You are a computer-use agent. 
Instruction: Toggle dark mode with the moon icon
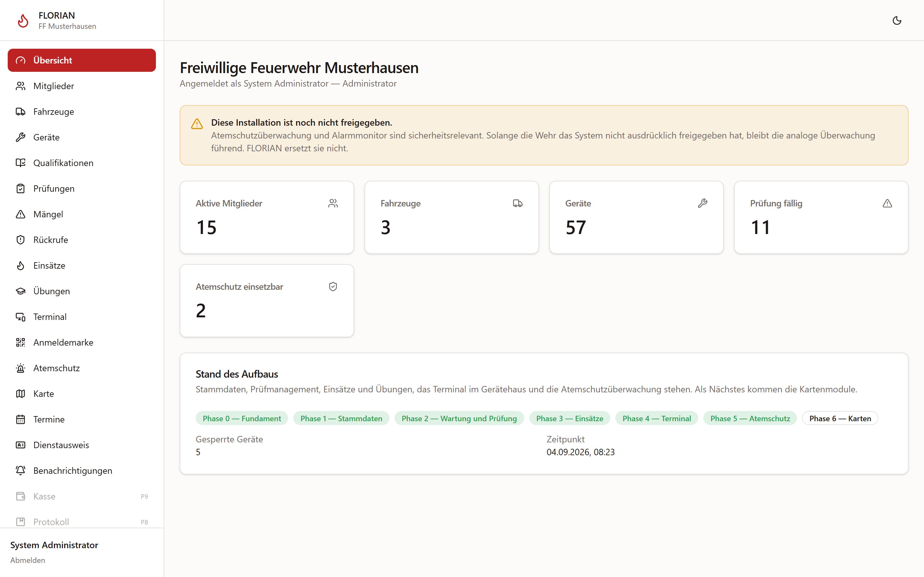coord(897,21)
